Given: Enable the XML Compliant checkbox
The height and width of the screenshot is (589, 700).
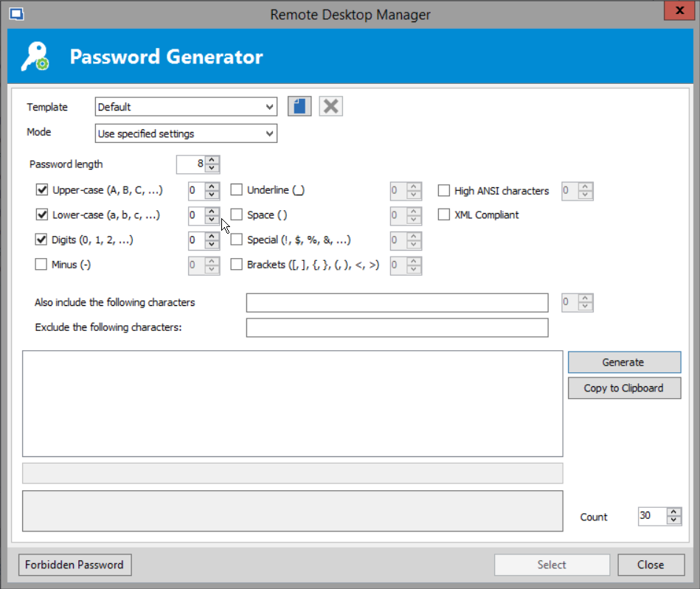Looking at the screenshot, I should 444,215.
